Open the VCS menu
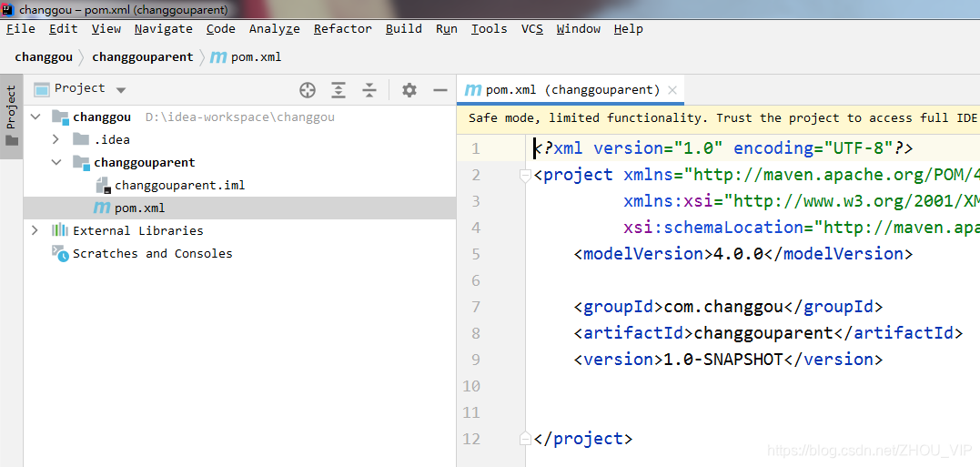 click(x=532, y=29)
